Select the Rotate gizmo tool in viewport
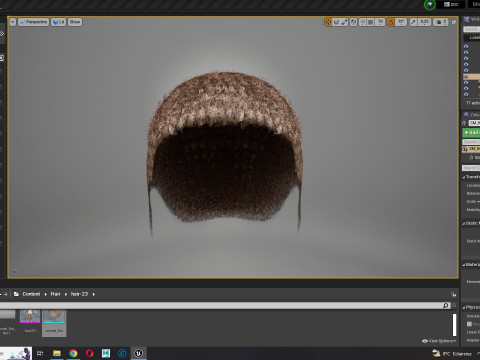The height and width of the screenshot is (360, 480). (336, 22)
